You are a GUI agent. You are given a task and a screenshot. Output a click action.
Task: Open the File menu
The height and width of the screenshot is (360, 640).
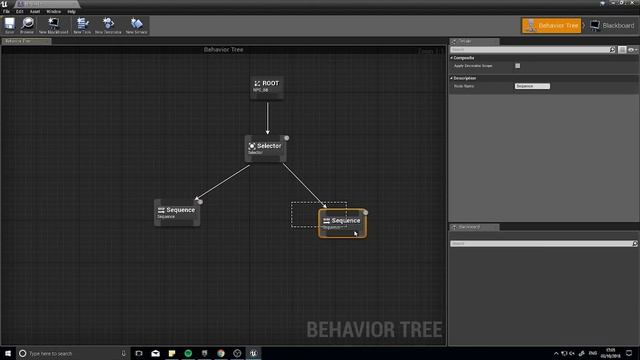click(6, 11)
